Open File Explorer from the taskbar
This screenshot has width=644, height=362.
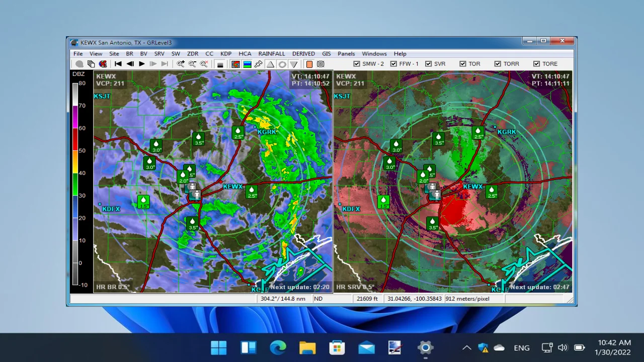pyautogui.click(x=307, y=347)
